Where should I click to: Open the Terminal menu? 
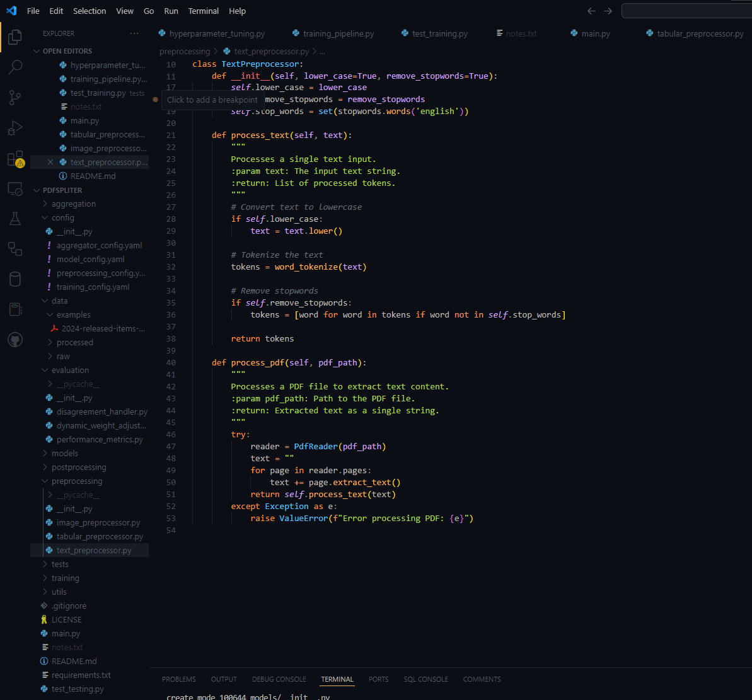coord(204,11)
